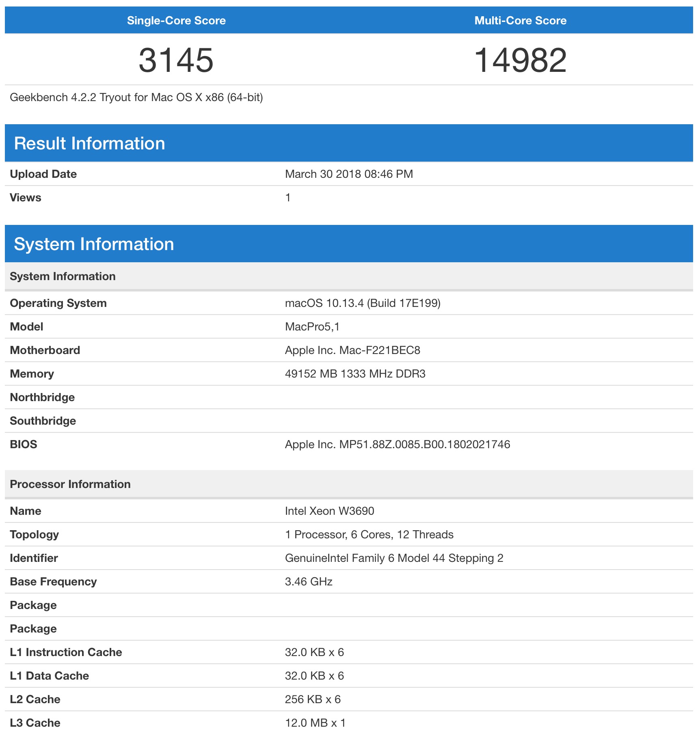Select the 12.0 MB x 1 value
The image size is (700, 734).
tap(315, 723)
